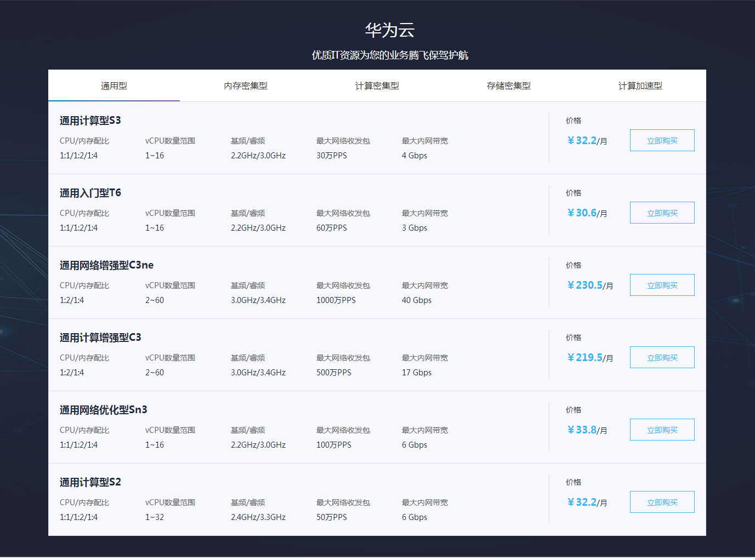This screenshot has width=755, height=560.
Task: Click the 通用计算型S2 heading
Action: pos(90,482)
